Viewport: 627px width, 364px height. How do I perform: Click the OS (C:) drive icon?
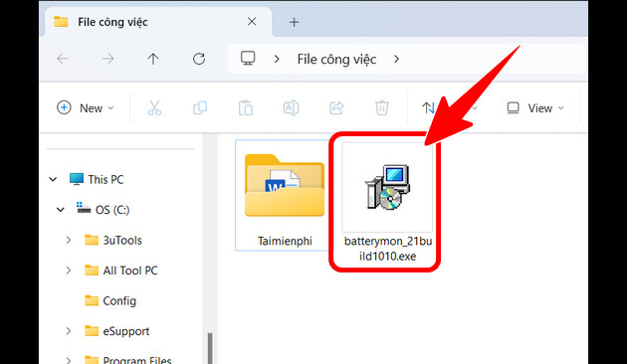[84, 208]
